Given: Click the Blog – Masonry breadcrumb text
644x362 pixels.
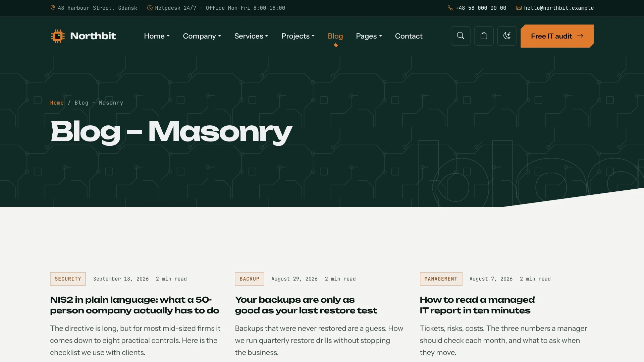Looking at the screenshot, I should pyautogui.click(x=99, y=103).
